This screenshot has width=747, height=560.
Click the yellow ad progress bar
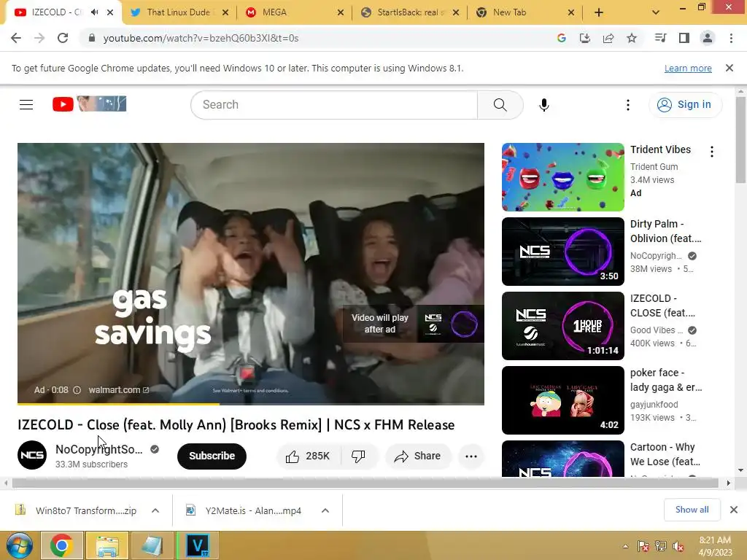click(x=118, y=404)
